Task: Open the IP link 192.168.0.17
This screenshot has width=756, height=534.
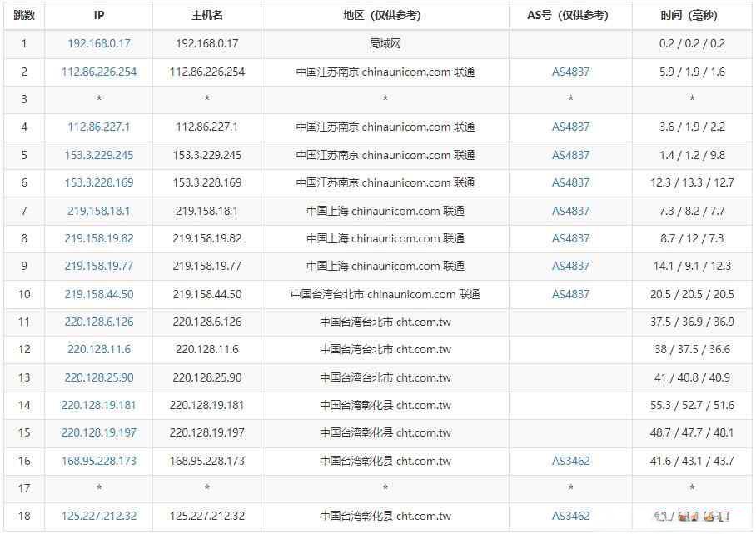Action: (99, 43)
